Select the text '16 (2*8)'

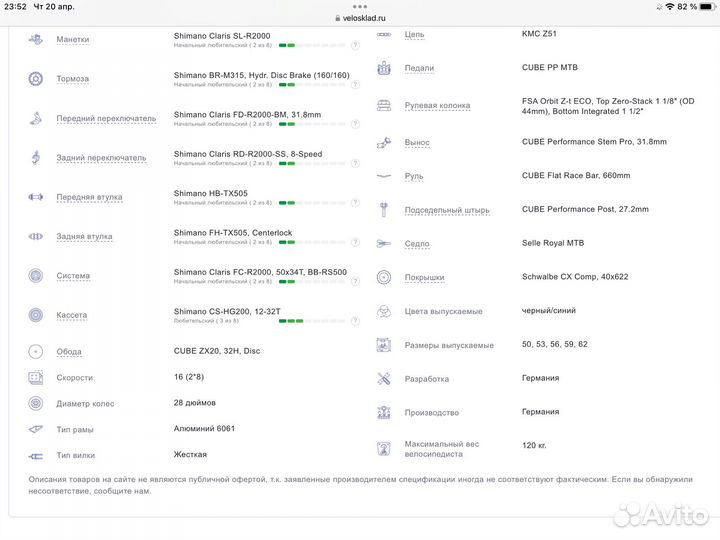point(189,377)
